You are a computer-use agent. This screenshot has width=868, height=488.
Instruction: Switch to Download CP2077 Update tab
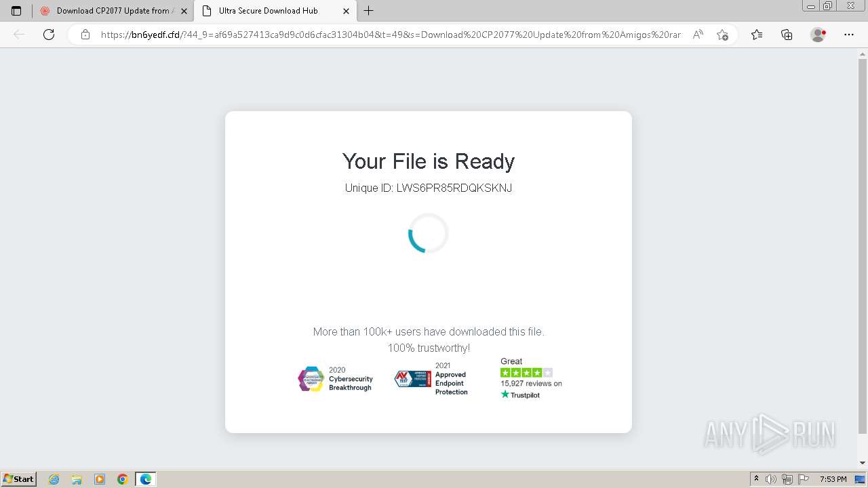[113, 11]
